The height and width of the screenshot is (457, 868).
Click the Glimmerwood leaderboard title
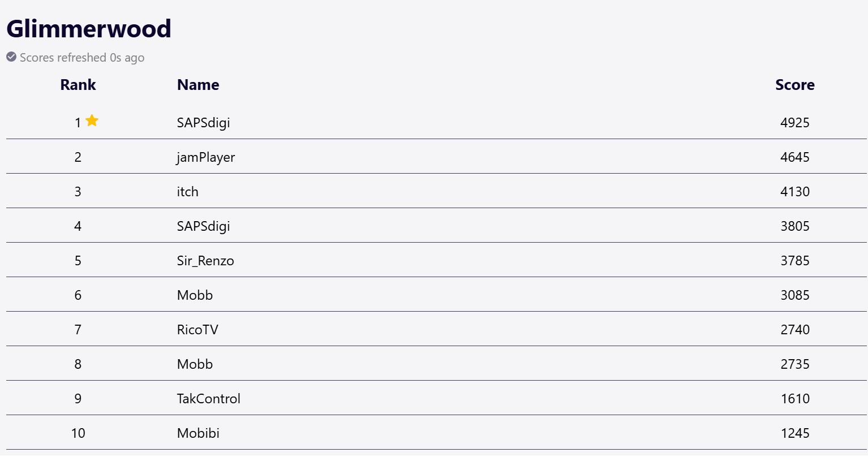(x=89, y=29)
